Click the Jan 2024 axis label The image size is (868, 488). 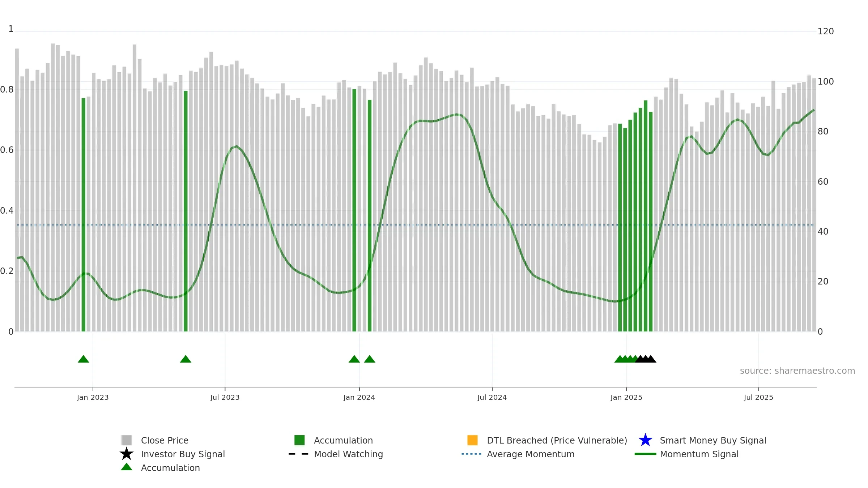coord(359,397)
